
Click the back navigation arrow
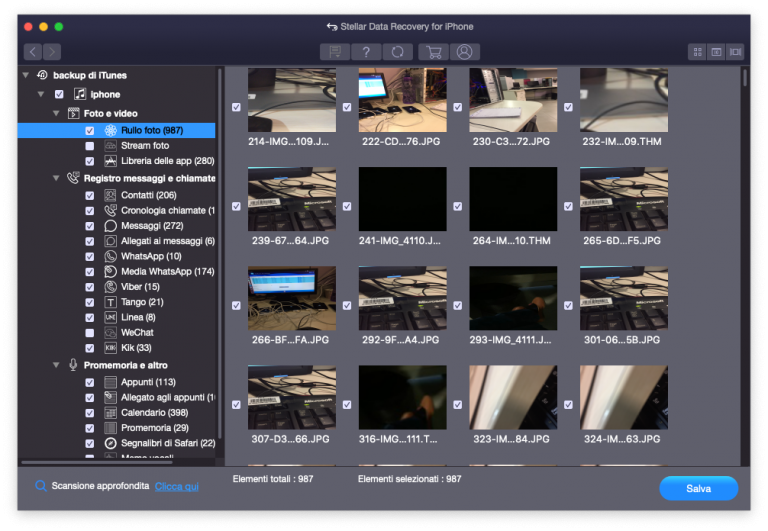(x=32, y=51)
